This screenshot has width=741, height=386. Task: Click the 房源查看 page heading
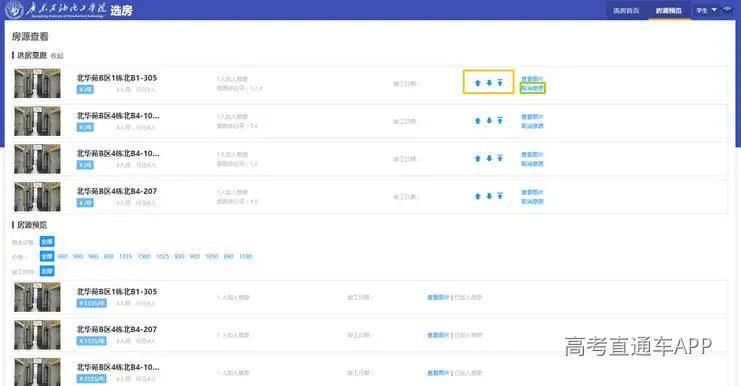[x=30, y=36]
